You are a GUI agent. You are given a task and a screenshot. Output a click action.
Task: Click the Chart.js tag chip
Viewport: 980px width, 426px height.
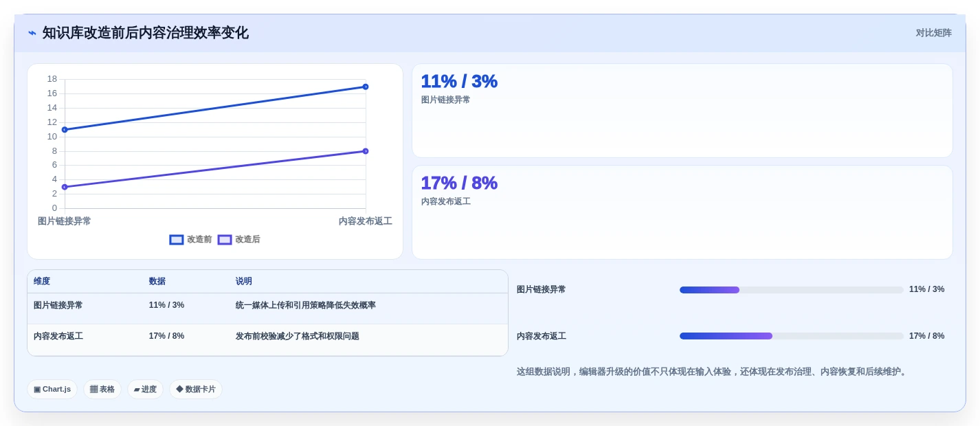coord(52,389)
